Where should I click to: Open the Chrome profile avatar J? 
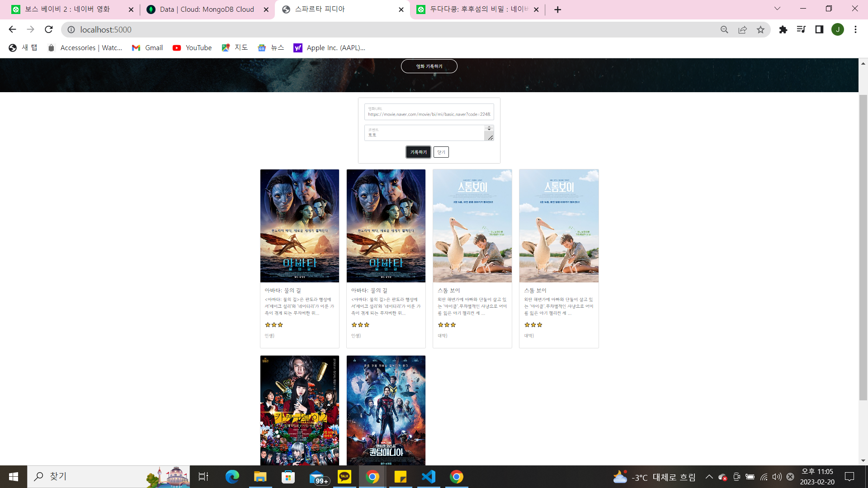coord(838,29)
